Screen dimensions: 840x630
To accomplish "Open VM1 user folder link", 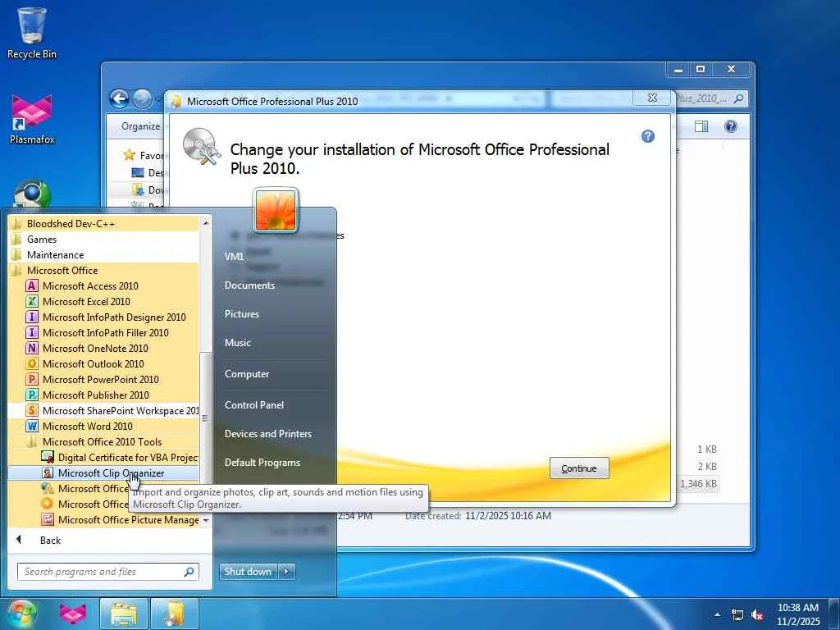I will tap(234, 257).
